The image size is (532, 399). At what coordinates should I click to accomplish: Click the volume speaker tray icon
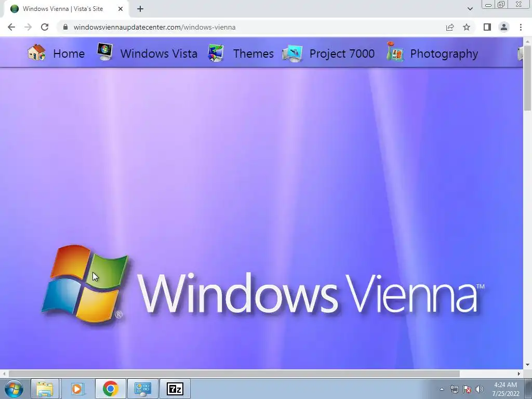[480, 389]
